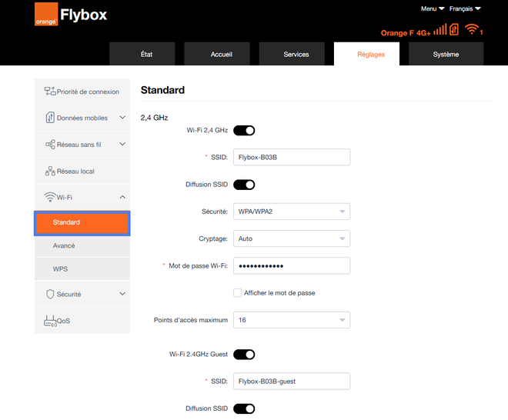This screenshot has width=508, height=420.
Task: Turn off the Wi-Fi 2,4 GHz switch
Action: click(x=244, y=131)
